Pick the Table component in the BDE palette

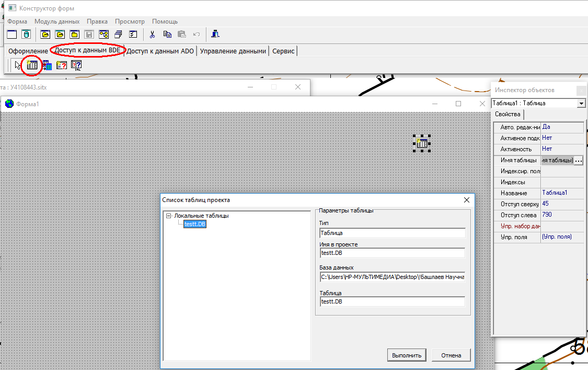(x=32, y=65)
